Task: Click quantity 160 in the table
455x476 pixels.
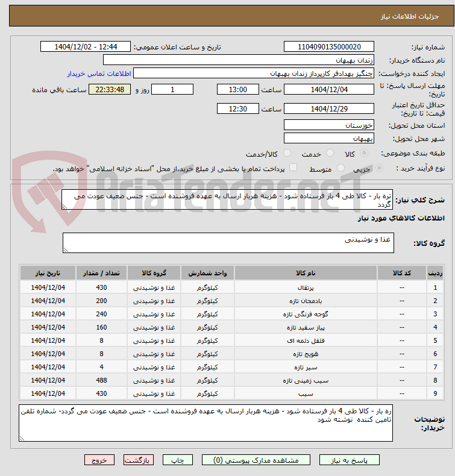Action: [101, 327]
